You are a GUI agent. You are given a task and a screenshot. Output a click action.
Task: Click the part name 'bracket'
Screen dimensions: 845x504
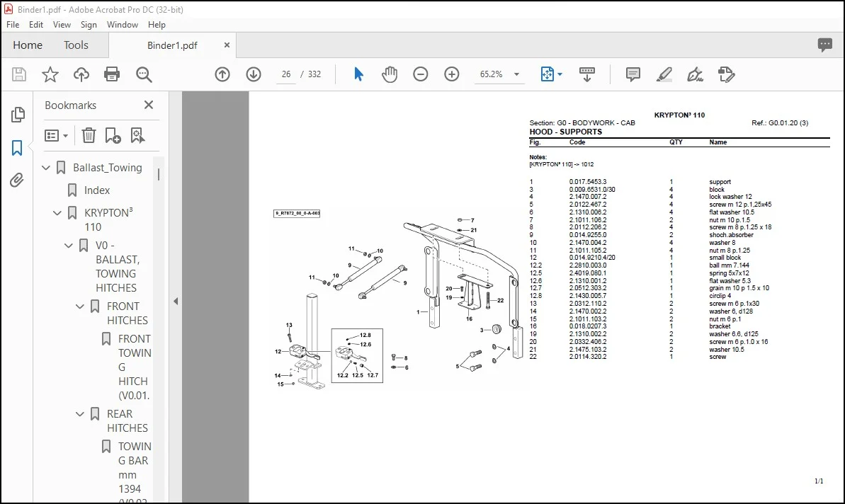click(720, 326)
